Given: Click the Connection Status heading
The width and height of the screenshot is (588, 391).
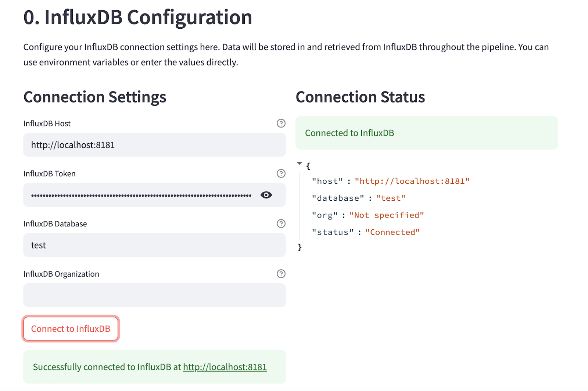Looking at the screenshot, I should (361, 97).
